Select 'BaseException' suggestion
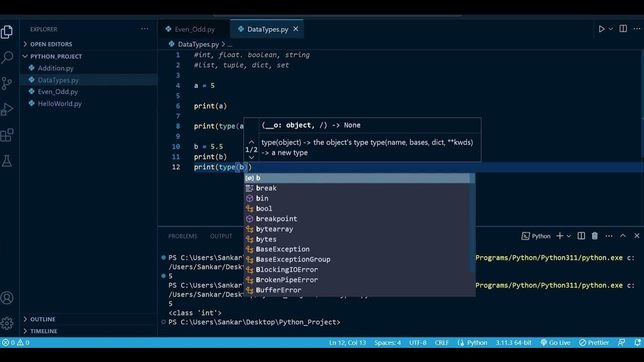Screen dimensions: 644x362 [x=357, y=249]
